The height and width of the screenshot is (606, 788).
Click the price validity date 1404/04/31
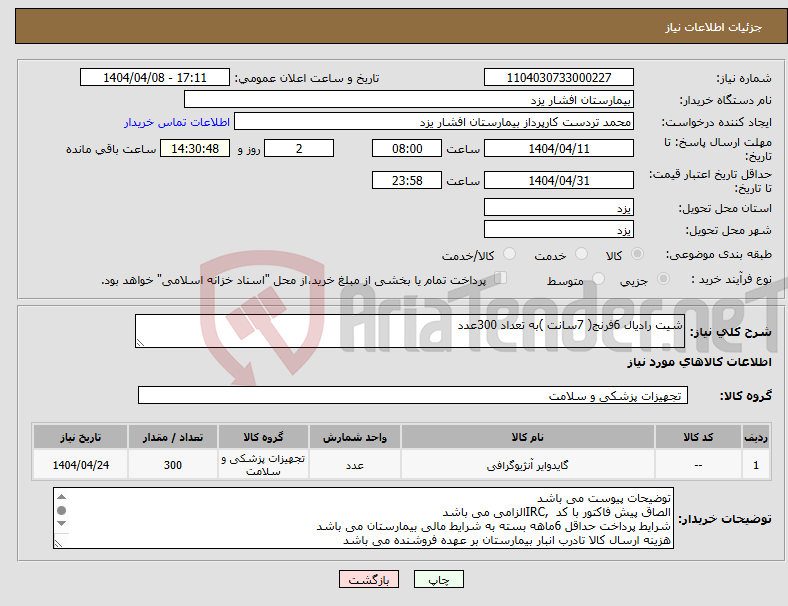coord(558,180)
